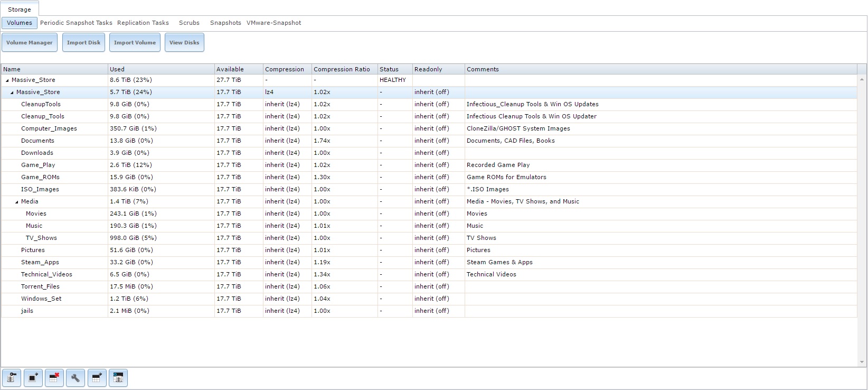868x390 pixels.
Task: Select the Steam_Apps dataset
Action: pyautogui.click(x=40, y=263)
